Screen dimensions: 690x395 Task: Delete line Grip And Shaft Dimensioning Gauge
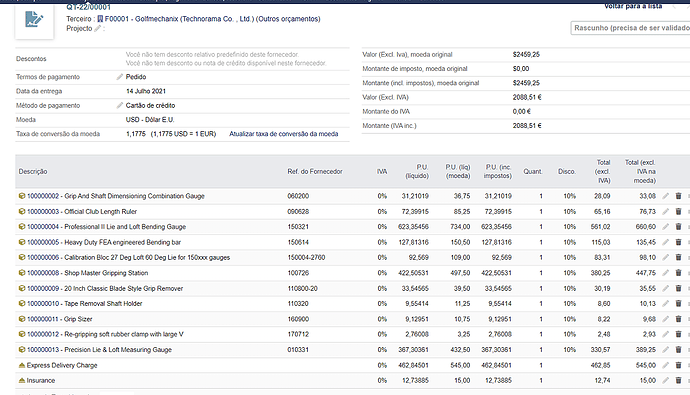pos(678,196)
